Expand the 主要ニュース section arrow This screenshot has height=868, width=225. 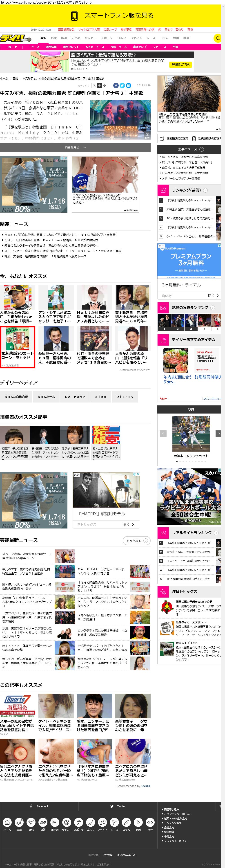[201, 149]
